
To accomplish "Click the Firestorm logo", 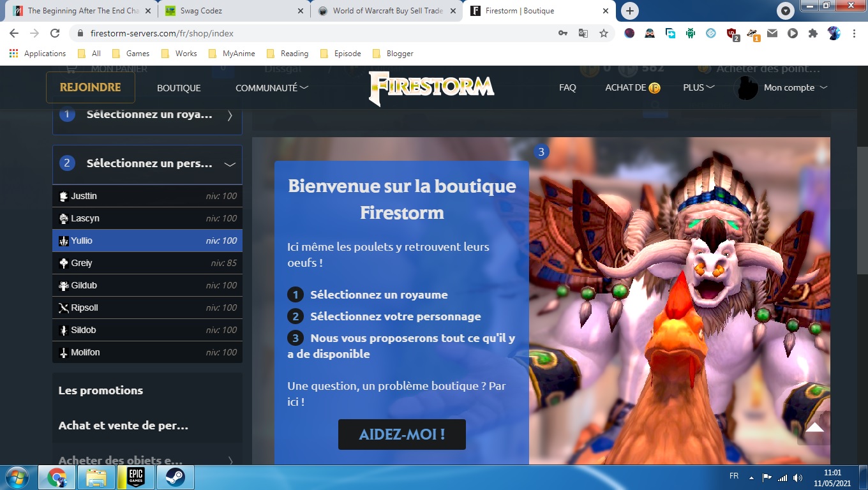I will click(431, 87).
